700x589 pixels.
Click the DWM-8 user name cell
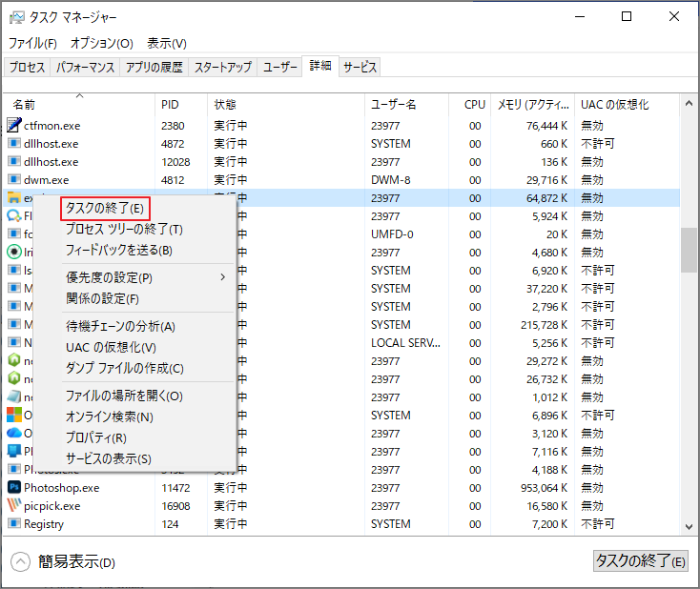click(x=391, y=180)
